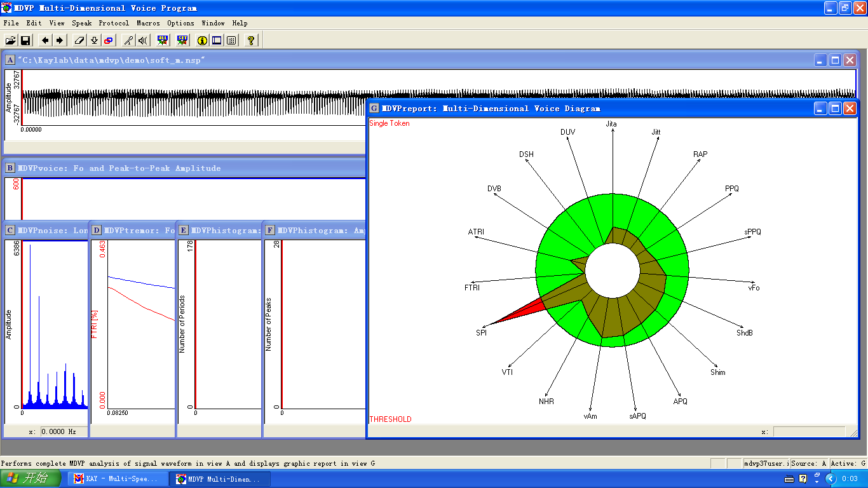Image resolution: width=868 pixels, height=488 pixels.
Task: Click the E letter icon of histogram view
Action: pyautogui.click(x=184, y=230)
